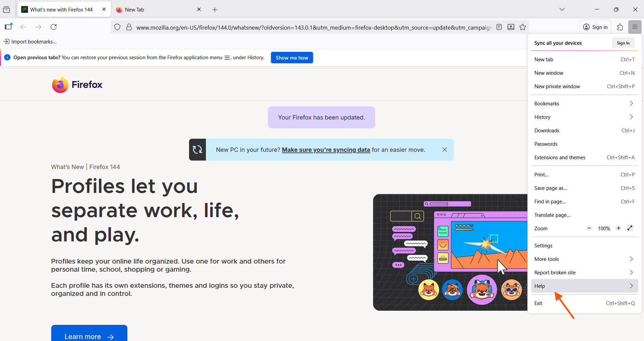Reset zoom by clicking 100%
This screenshot has width=644, height=341.
[x=604, y=229]
